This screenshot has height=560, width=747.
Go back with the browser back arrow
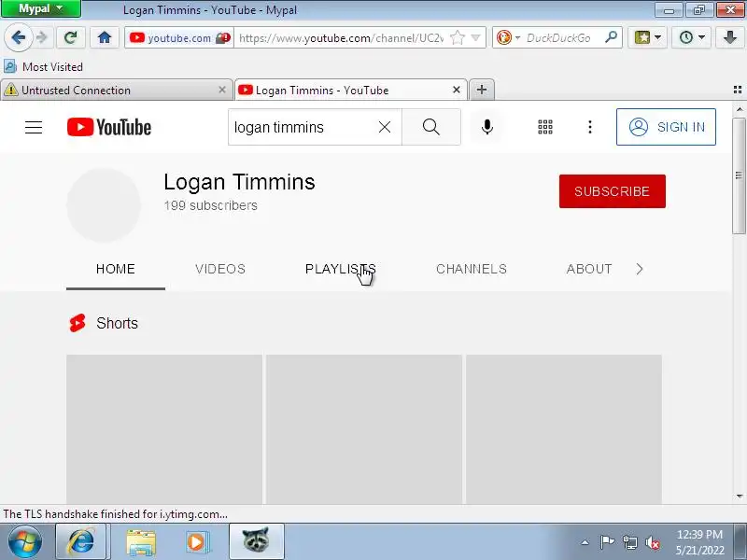pos(18,37)
